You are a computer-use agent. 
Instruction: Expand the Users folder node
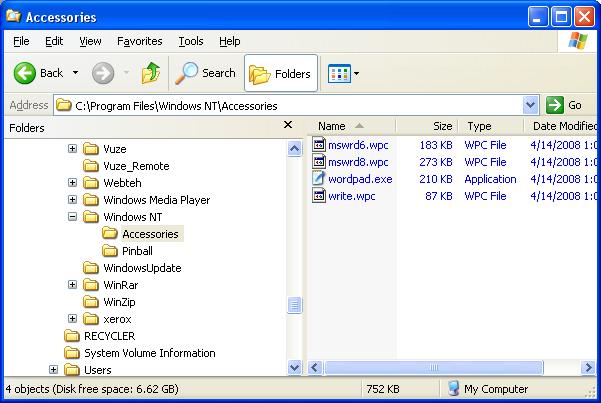tap(53, 370)
